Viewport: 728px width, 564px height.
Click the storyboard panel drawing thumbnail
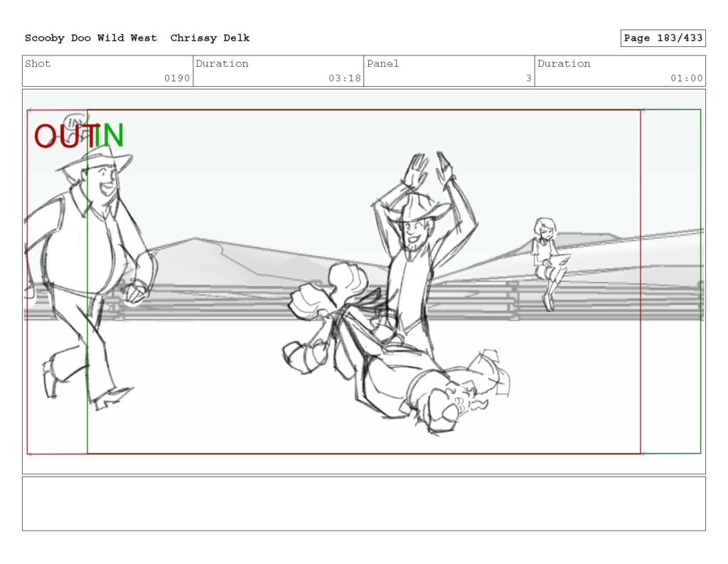364,282
